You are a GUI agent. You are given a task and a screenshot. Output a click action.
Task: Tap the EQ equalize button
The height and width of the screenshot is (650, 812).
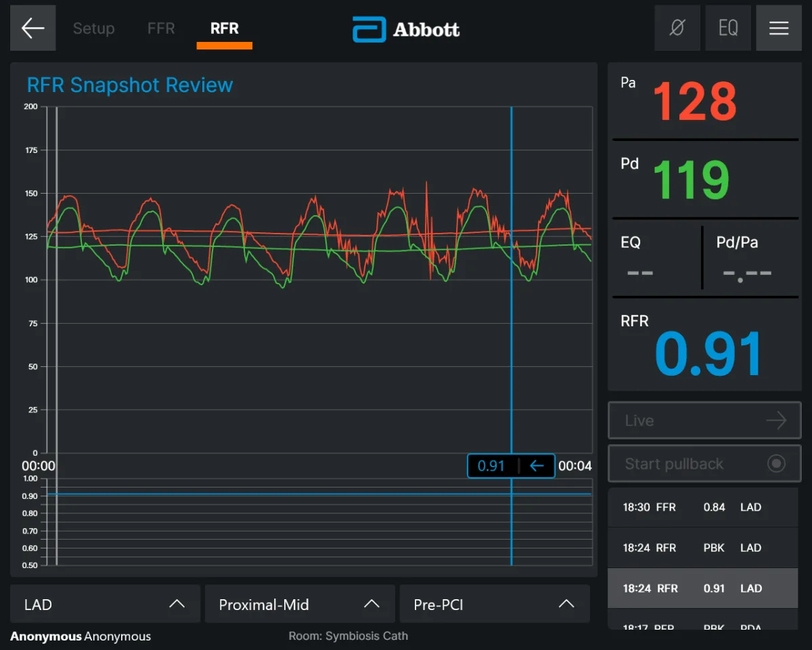728,28
